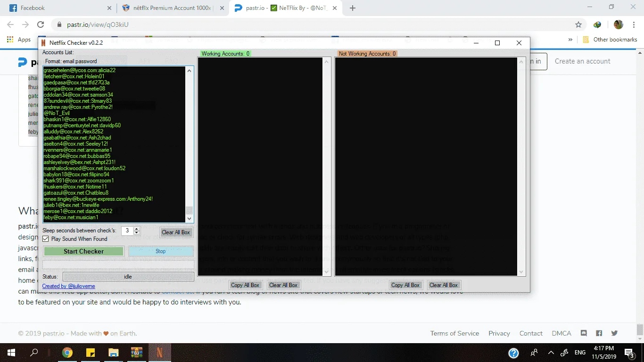Expand the bookmarks bar overflow chevron
644x362 pixels.
coord(570,40)
